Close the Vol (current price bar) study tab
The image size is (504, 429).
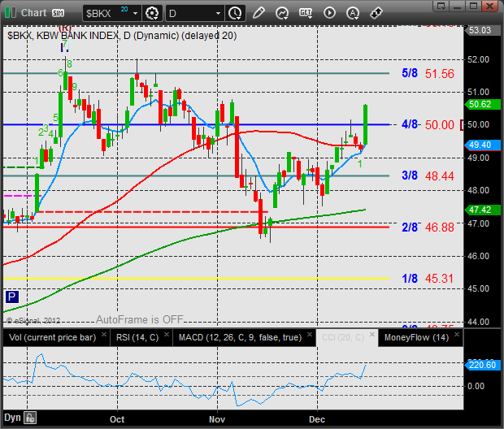click(104, 335)
